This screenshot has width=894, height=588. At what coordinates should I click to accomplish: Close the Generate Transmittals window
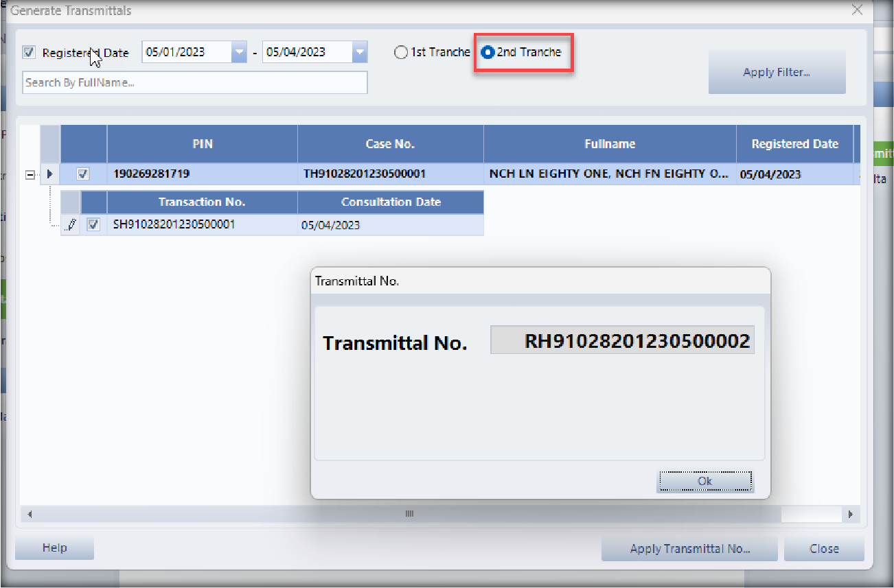click(856, 10)
